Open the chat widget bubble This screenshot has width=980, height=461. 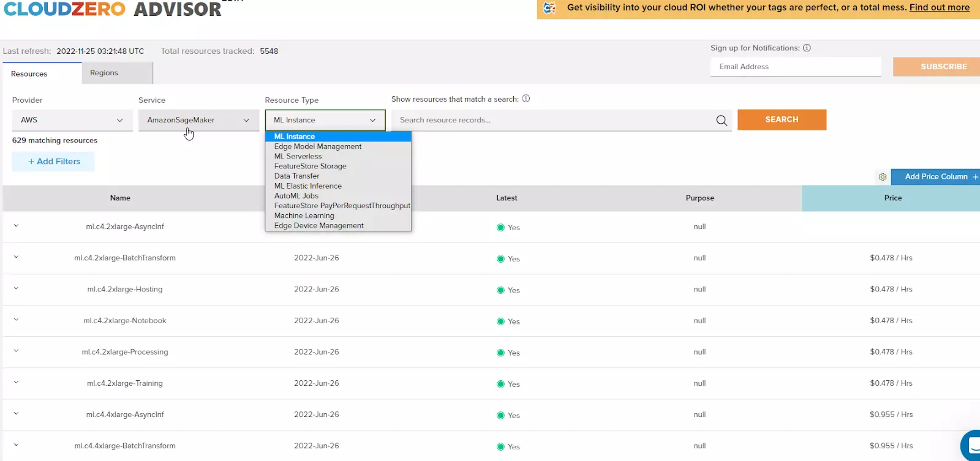coord(971,446)
